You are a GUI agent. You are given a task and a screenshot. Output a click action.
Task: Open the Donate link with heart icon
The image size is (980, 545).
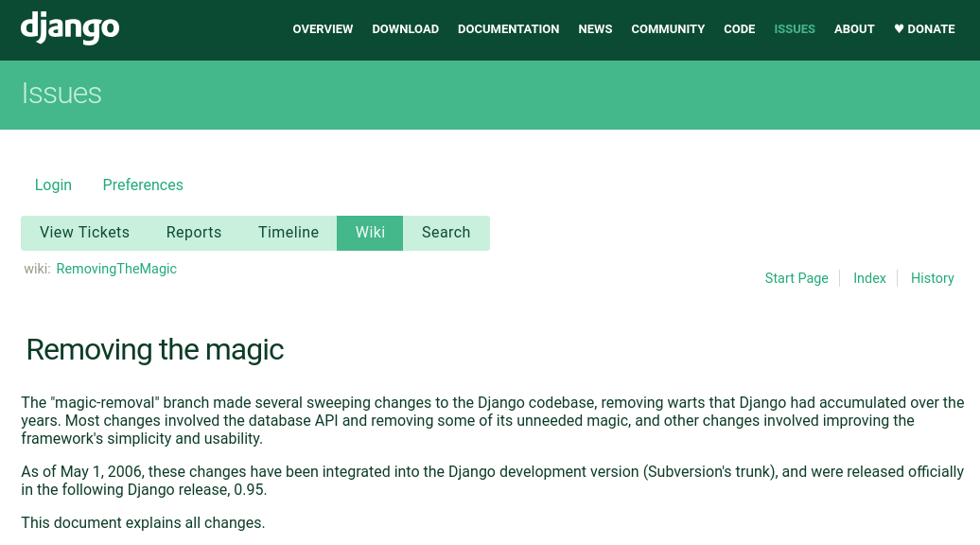point(924,29)
